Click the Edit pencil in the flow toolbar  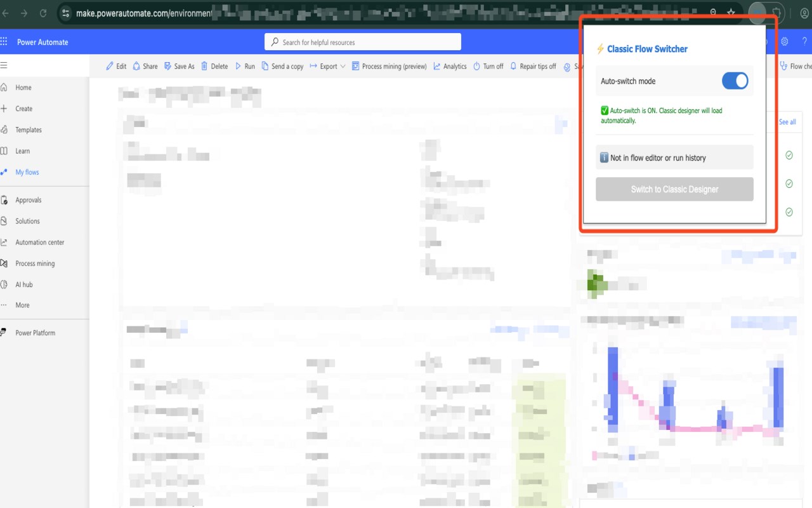[x=116, y=66]
